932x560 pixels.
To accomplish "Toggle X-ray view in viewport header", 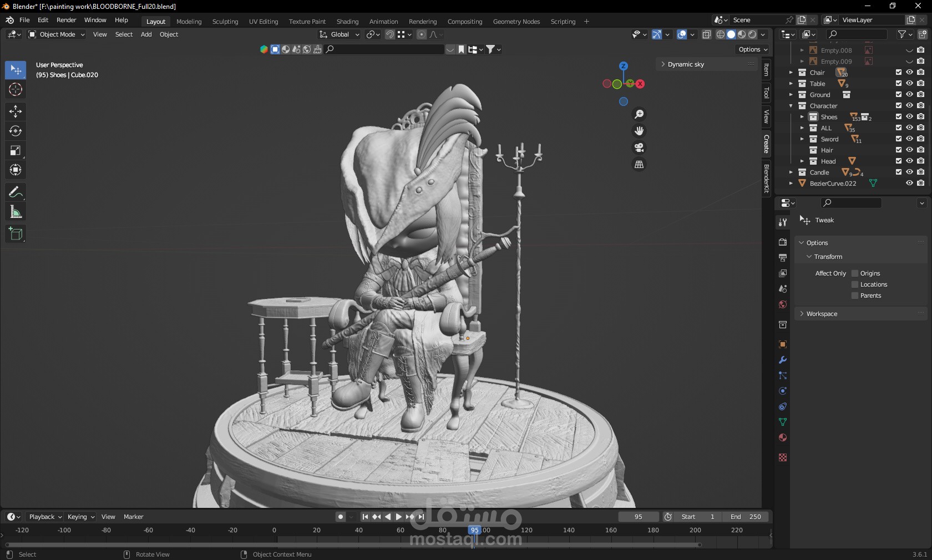I will (x=706, y=34).
